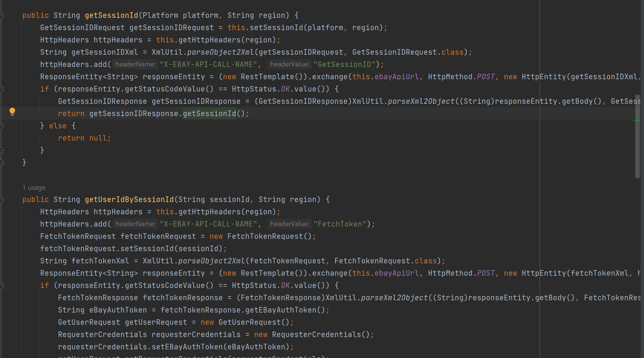Click getUserIdBySessionId method name
644x358 pixels.
point(129,200)
